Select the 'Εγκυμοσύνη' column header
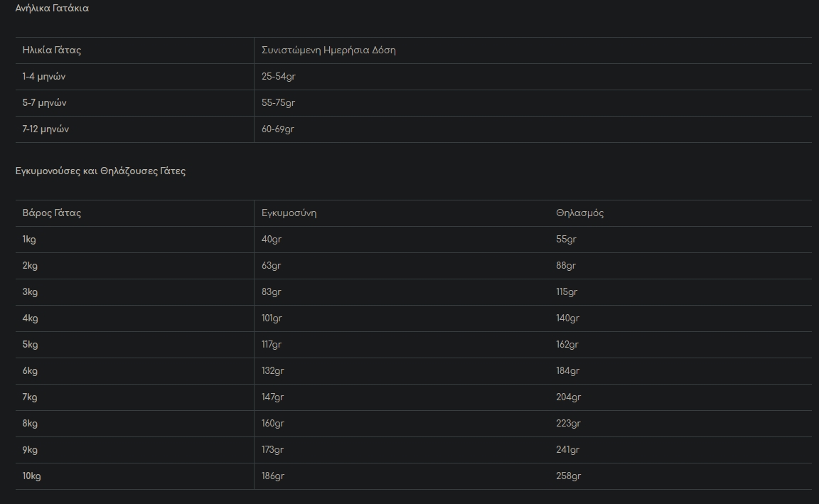This screenshot has width=819, height=504. click(289, 213)
